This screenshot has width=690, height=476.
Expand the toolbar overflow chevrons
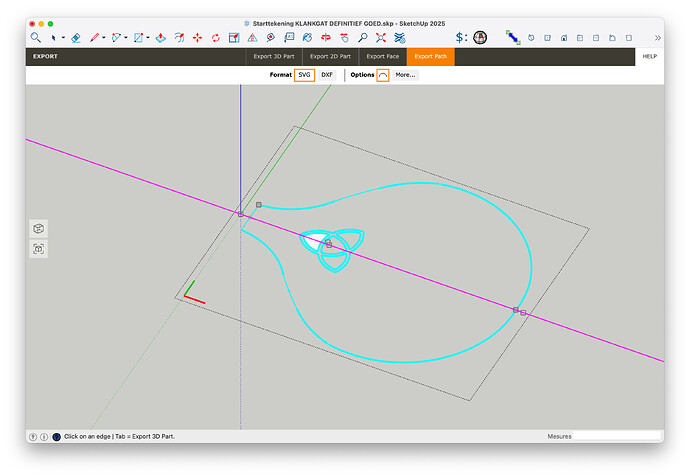tap(657, 38)
